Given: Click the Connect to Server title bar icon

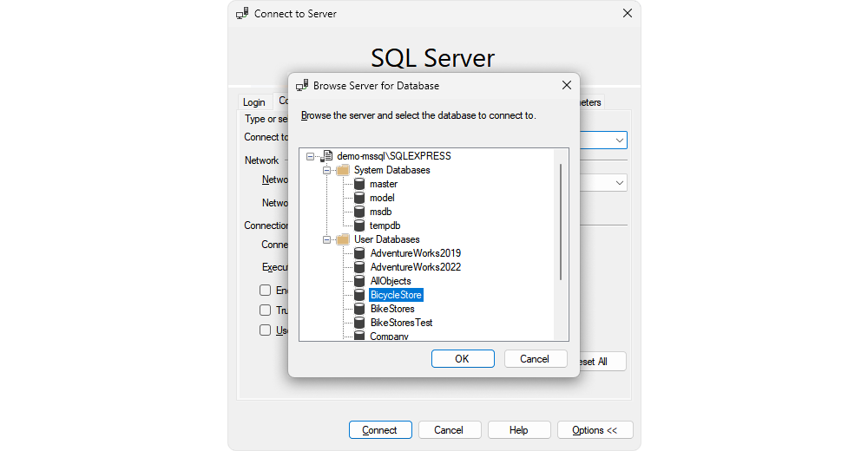Looking at the screenshot, I should 242,13.
